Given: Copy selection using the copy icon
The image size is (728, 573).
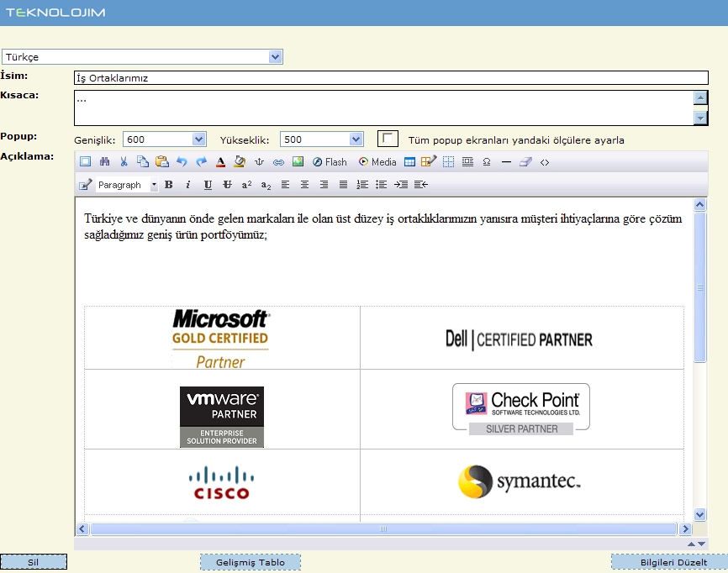Looking at the screenshot, I should coord(143,162).
